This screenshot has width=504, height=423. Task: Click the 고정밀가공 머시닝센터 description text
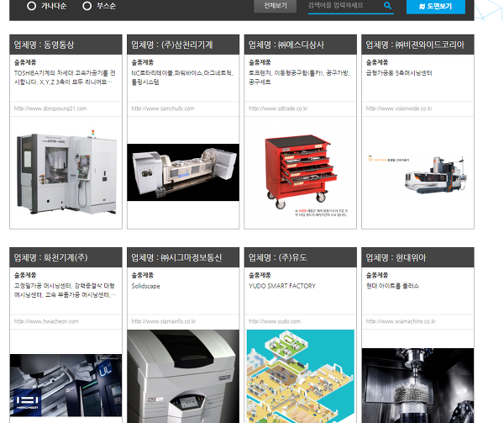click(x=66, y=290)
